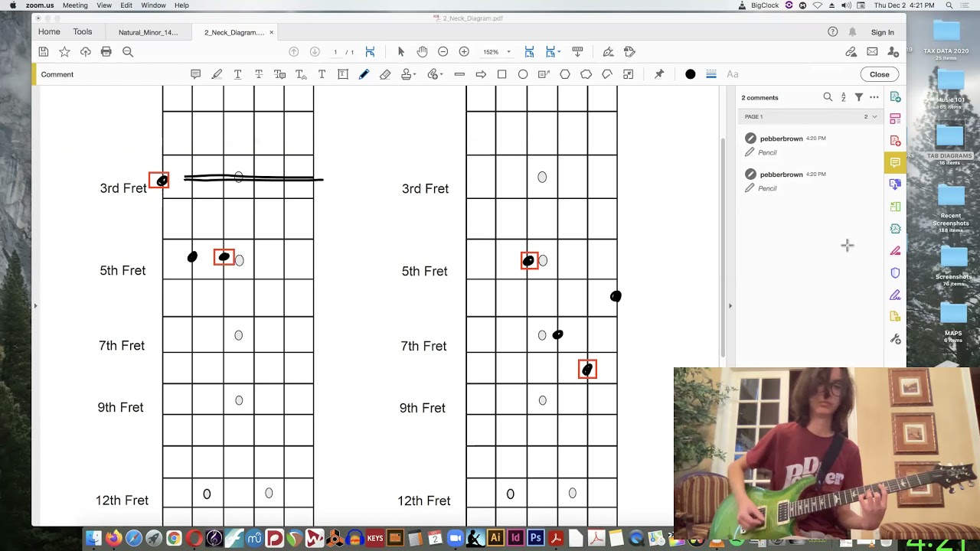Expand the left navigation pane arrow
The width and height of the screenshot is (980, 551).
[x=35, y=305]
